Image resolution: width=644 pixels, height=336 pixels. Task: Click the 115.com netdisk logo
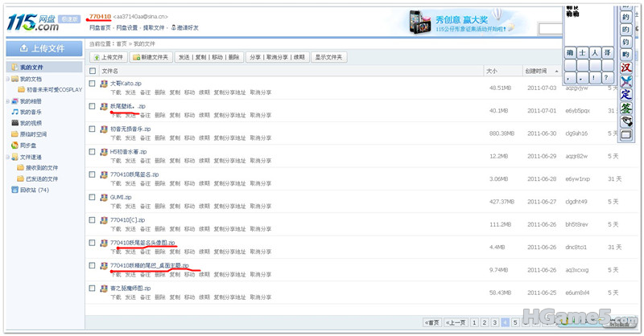coord(33,23)
